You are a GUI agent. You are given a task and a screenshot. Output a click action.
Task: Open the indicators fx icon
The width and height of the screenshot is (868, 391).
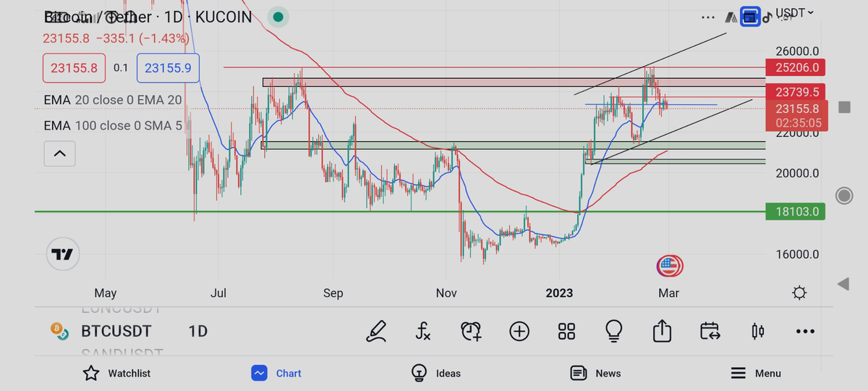(423, 332)
